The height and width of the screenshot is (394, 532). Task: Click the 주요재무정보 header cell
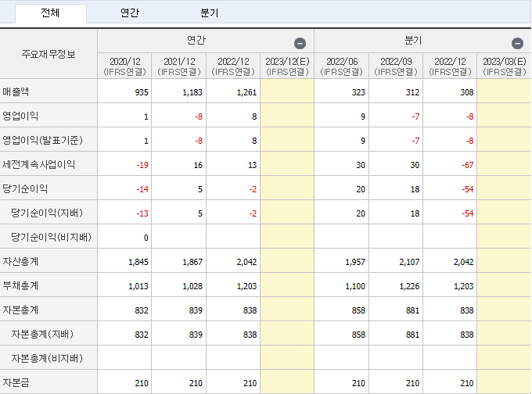(49, 54)
